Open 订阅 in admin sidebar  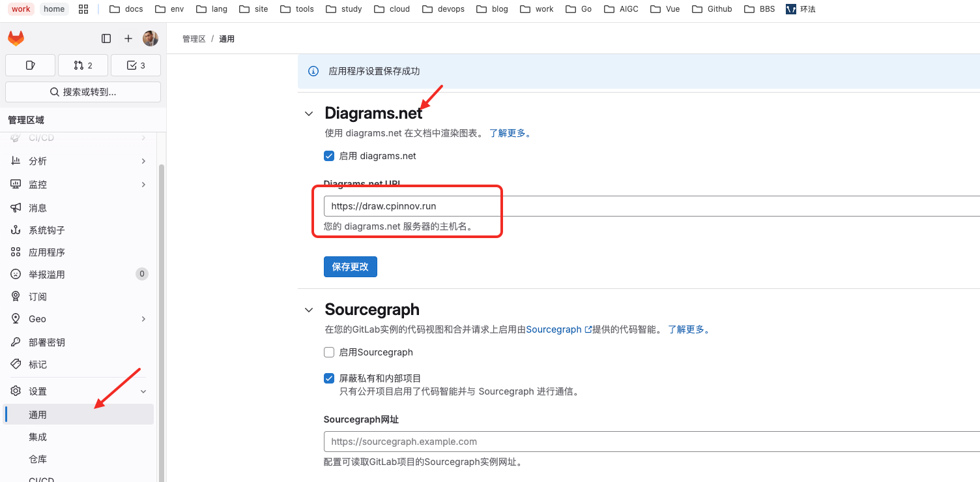[x=79, y=297]
